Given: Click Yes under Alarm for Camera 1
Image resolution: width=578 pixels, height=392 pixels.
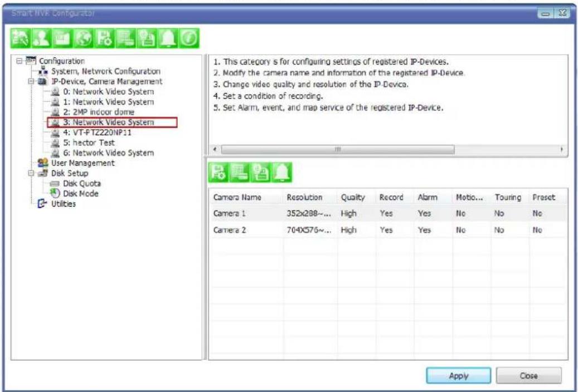Looking at the screenshot, I should pos(424,214).
